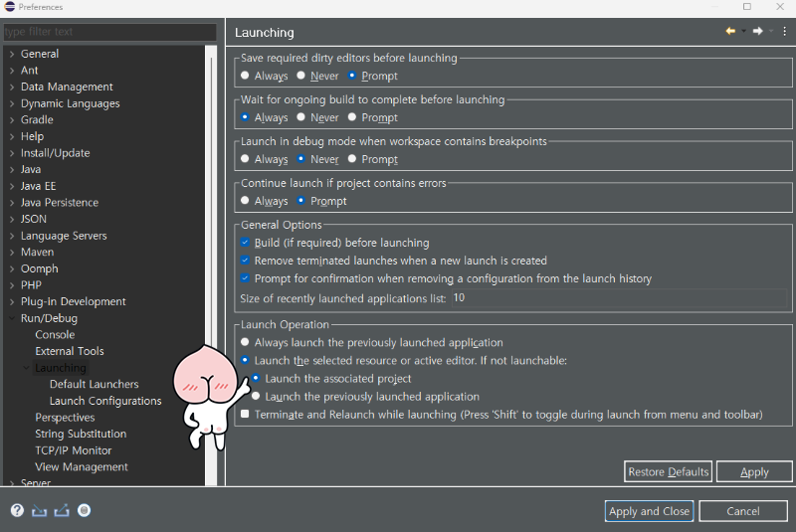Select the Gradle preferences category
The width and height of the screenshot is (796, 532).
(x=37, y=119)
